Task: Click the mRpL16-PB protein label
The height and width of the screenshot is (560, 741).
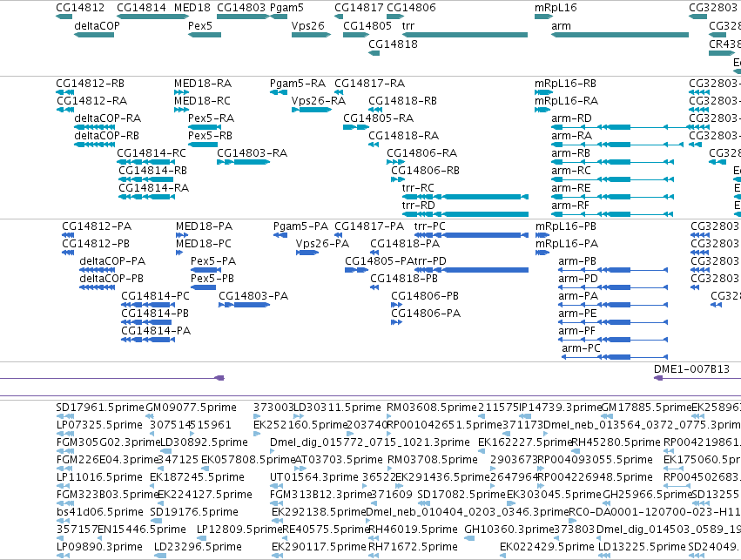Action: click(566, 226)
